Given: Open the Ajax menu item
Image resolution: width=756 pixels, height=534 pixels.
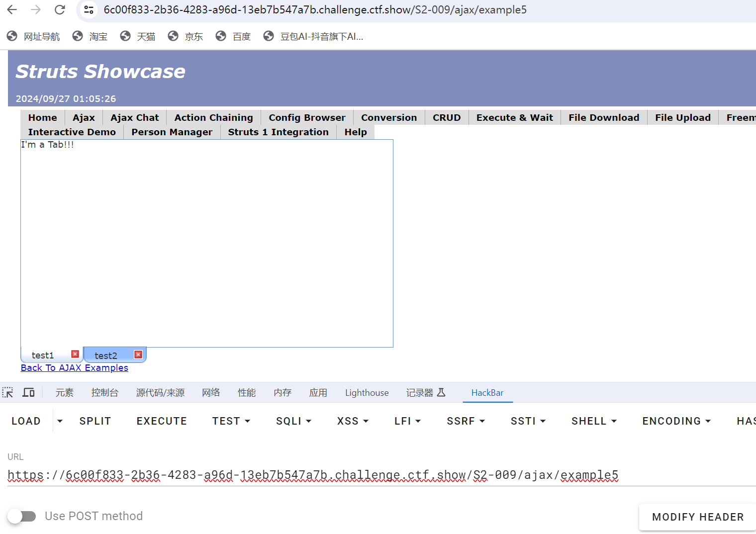Looking at the screenshot, I should 84,118.
